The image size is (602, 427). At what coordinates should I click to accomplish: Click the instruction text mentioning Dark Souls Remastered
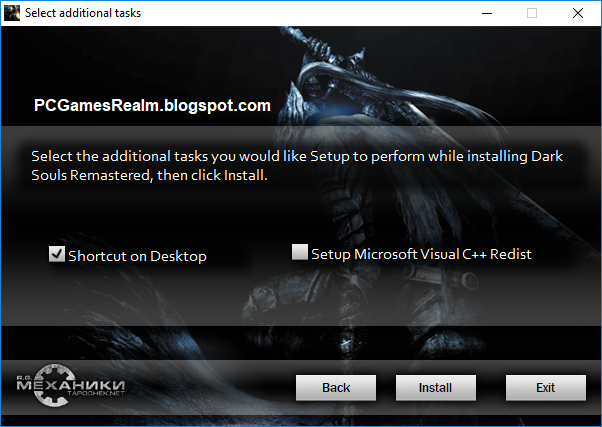297,166
